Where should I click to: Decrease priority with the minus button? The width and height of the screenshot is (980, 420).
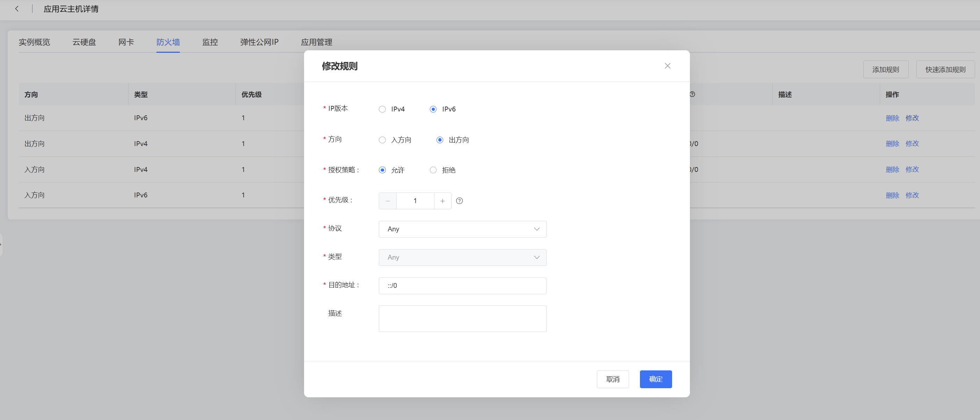click(x=388, y=201)
